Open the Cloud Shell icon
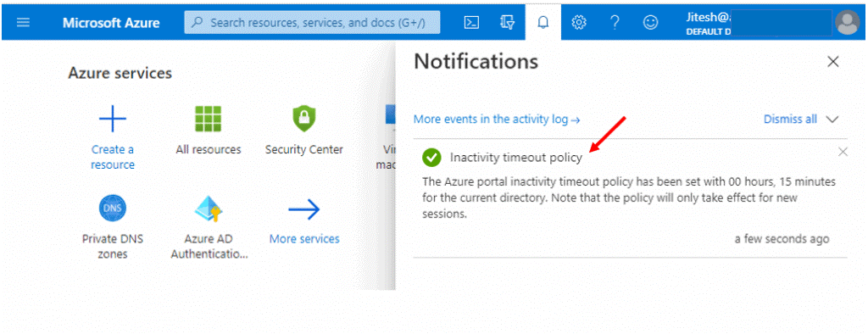This screenshot has width=868, height=334. [x=471, y=23]
